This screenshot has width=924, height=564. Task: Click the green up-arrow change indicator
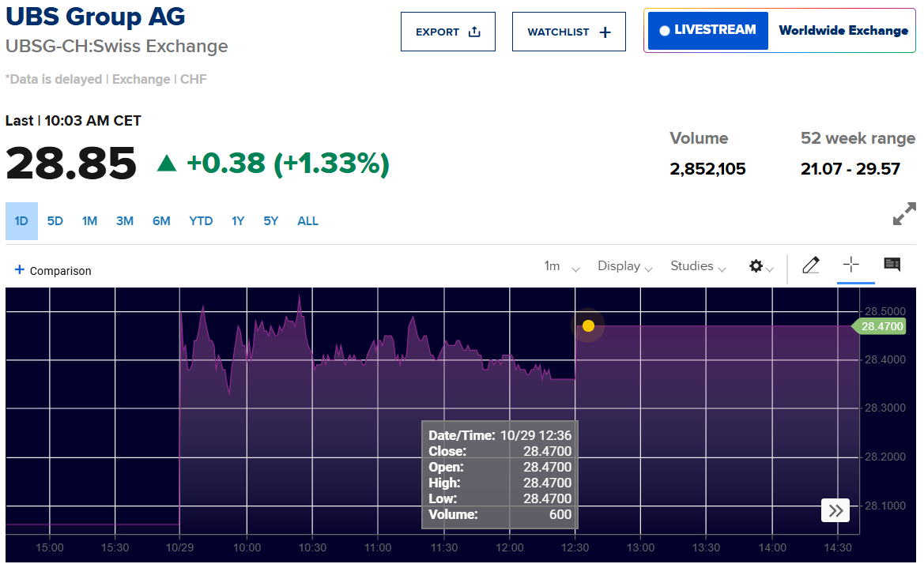(168, 163)
